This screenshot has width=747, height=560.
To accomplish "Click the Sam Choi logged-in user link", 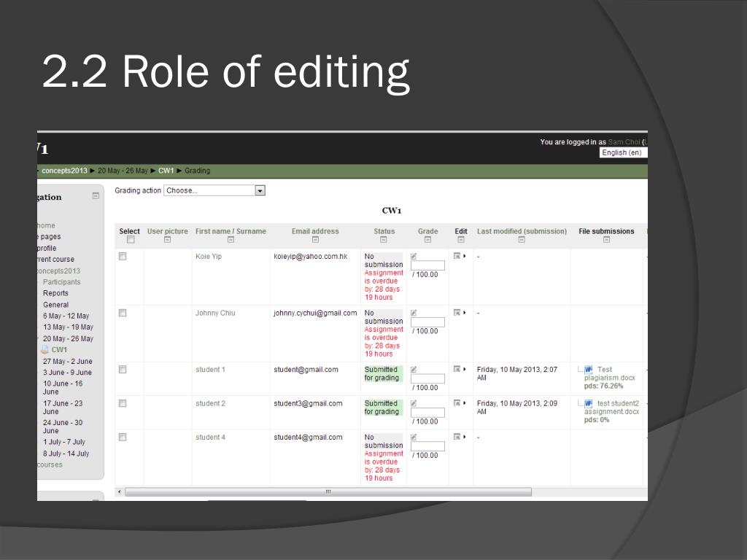I will [624, 142].
